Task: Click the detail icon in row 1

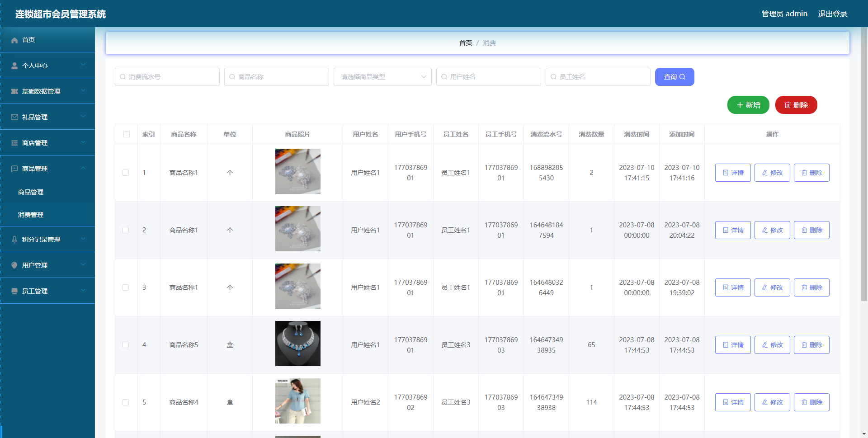Action: (x=726, y=173)
